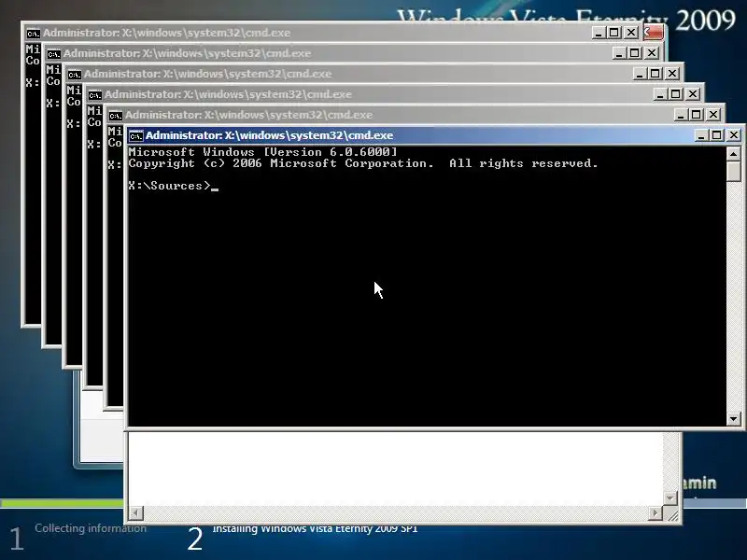
Task: Click the up arrow of the active console scrollbar
Action: pos(733,154)
